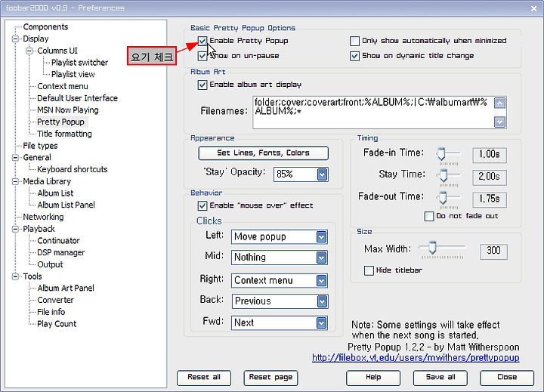Image resolution: width=544 pixels, height=392 pixels.
Task: Open the Fwd click action dropdown
Action: 322,323
